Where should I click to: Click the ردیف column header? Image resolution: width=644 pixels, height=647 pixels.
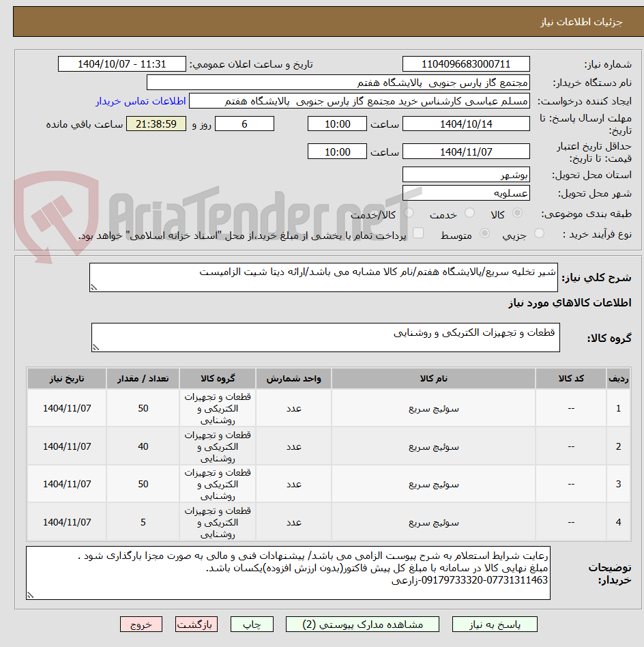[619, 378]
